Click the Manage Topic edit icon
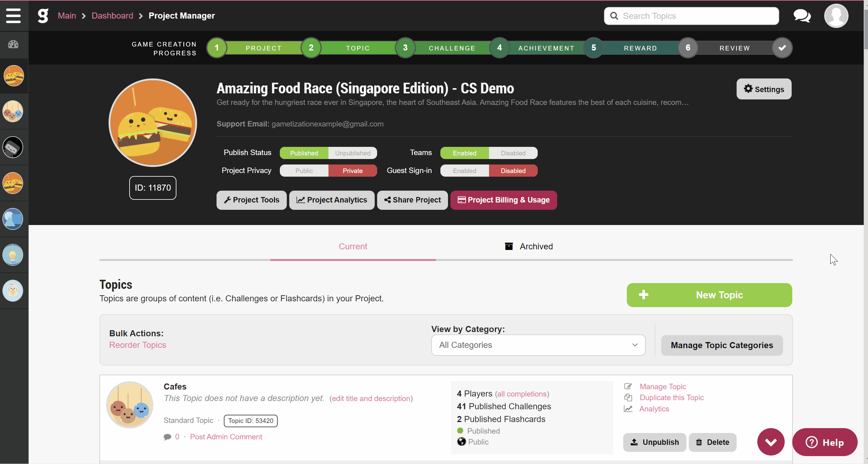Image resolution: width=868 pixels, height=464 pixels. point(628,386)
